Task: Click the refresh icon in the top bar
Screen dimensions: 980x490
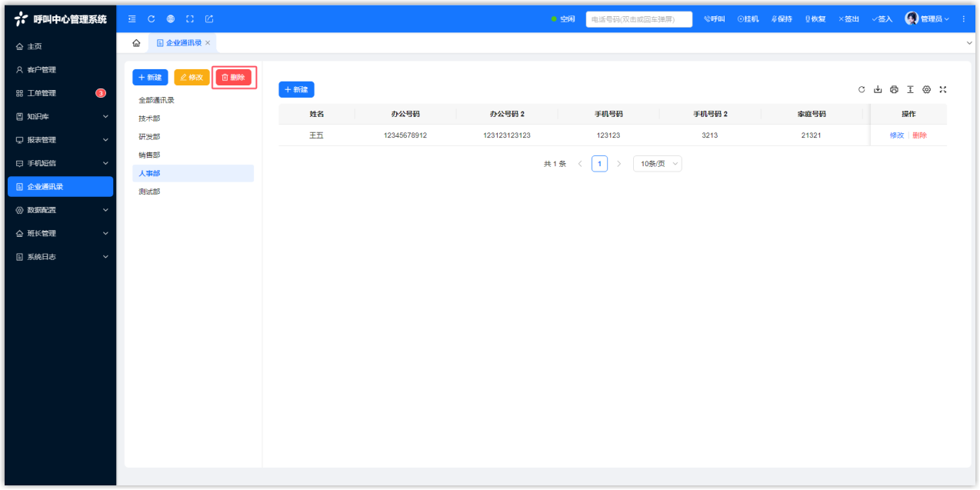Action: 151,19
